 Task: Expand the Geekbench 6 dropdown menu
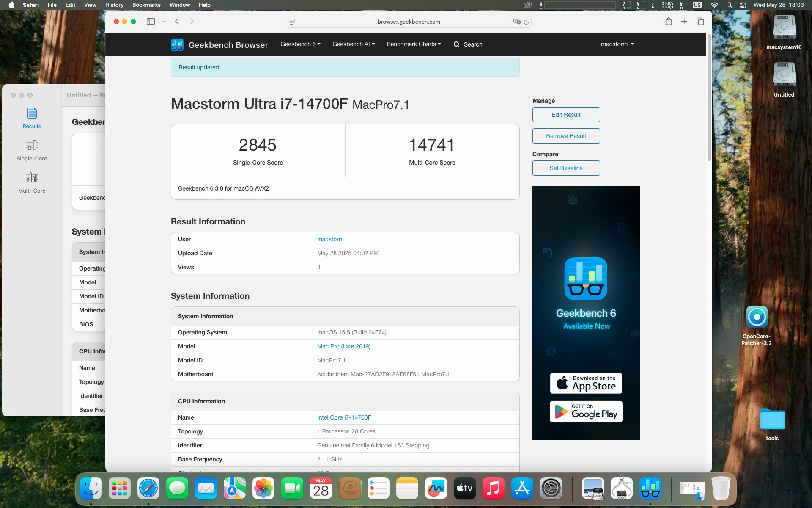(x=300, y=44)
